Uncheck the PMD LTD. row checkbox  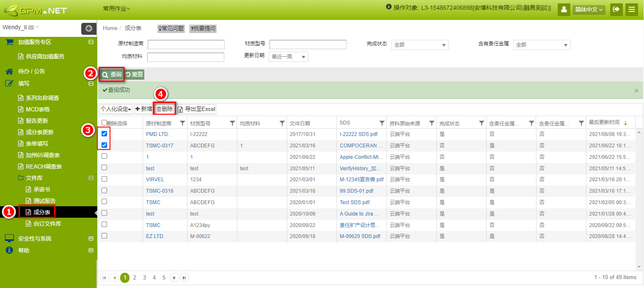pyautogui.click(x=104, y=133)
